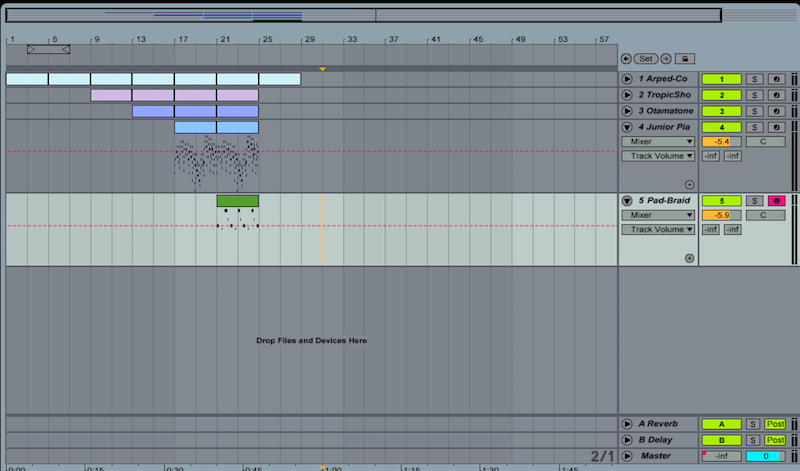Deactivate track 5 with the activator button
Viewport: 800px width, 471px height.
pos(721,201)
